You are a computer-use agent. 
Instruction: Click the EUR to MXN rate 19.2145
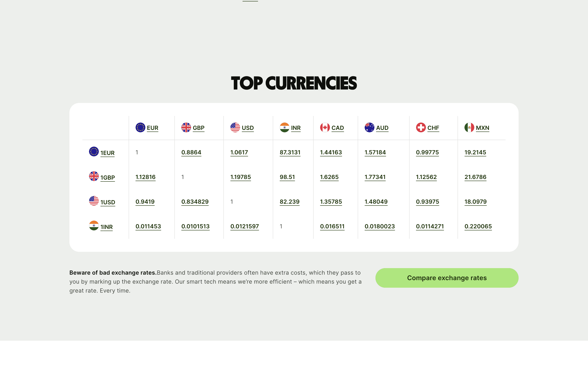(x=475, y=152)
